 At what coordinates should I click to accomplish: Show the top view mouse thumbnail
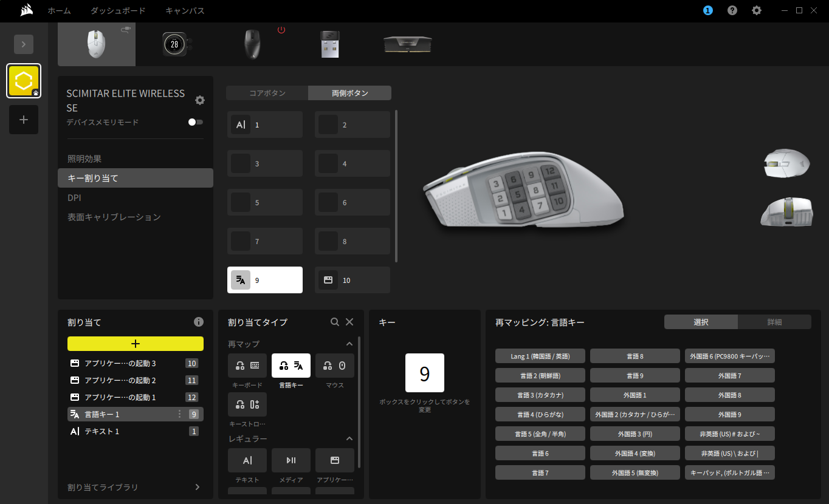click(x=787, y=164)
